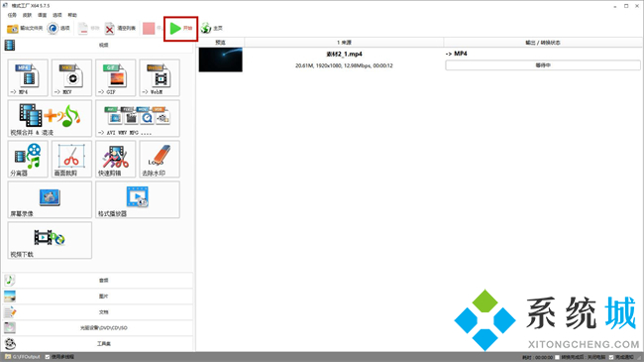Expand the Audio (音频) category section
This screenshot has height=362, width=644.
pos(98,280)
